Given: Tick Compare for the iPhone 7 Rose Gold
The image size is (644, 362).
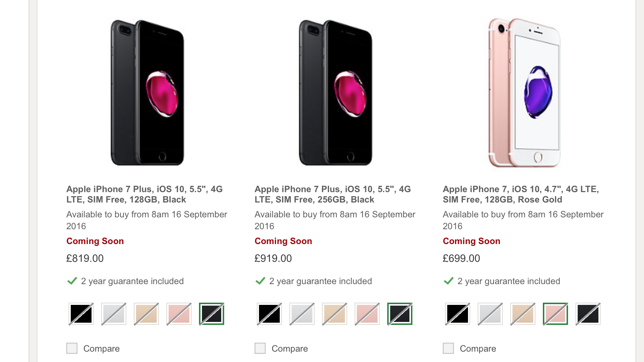Looking at the screenshot, I should [448, 348].
